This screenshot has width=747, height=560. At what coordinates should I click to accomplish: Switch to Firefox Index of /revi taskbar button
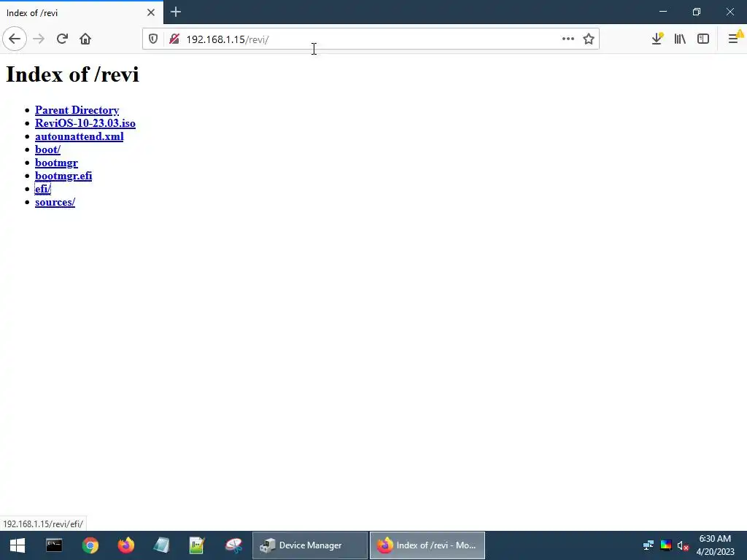point(427,545)
